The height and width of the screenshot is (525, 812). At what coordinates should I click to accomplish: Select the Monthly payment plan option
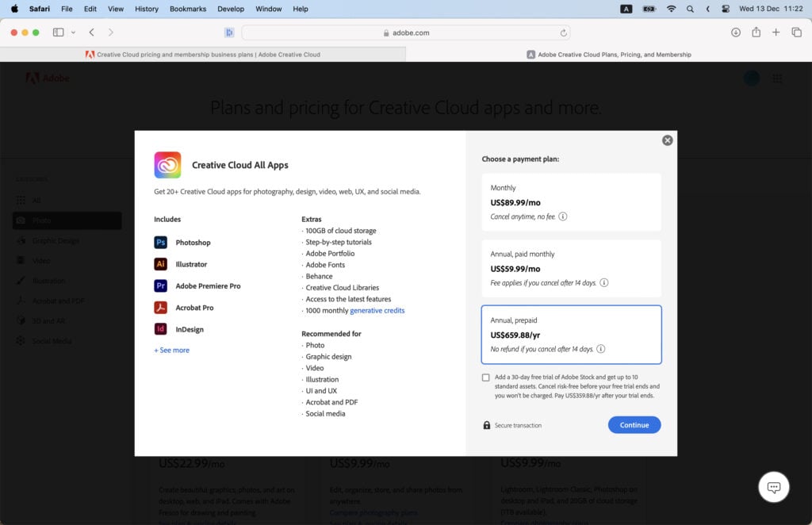click(572, 201)
